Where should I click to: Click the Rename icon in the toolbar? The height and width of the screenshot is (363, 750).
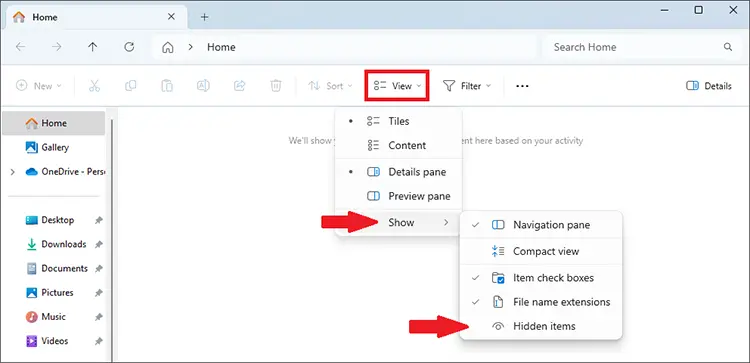(203, 86)
